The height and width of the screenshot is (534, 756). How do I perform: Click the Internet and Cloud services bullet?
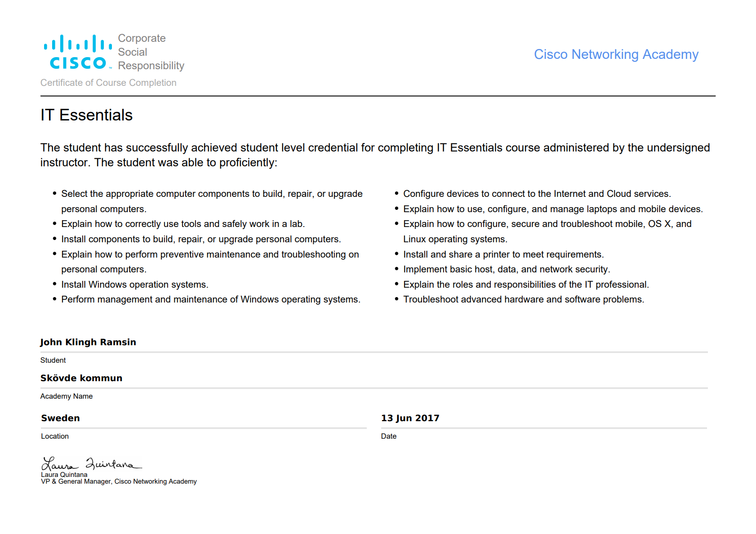coord(537,194)
